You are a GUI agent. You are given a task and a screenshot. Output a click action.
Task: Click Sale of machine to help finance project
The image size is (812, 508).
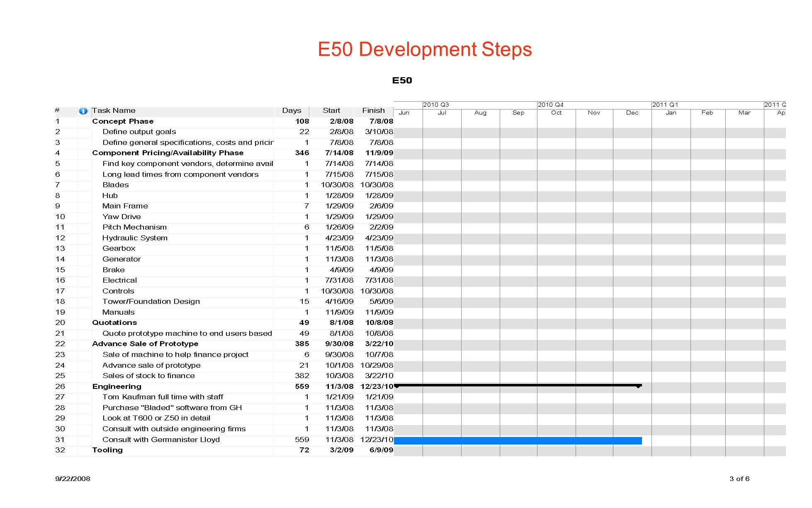175,354
